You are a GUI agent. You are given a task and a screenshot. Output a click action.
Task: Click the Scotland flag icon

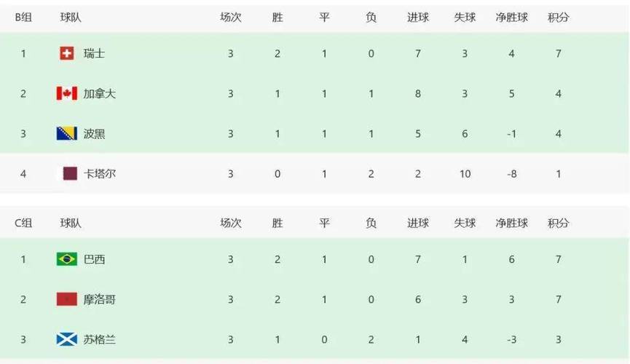click(67, 339)
